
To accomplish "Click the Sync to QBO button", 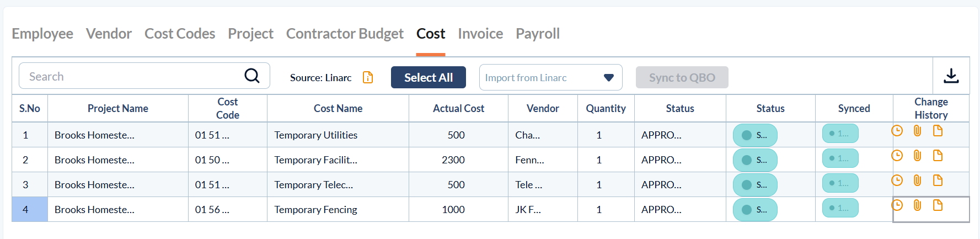I will click(x=682, y=77).
